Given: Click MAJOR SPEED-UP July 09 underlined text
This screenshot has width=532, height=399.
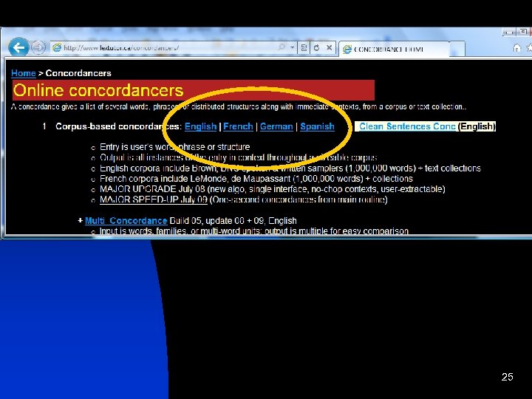Looking at the screenshot, I should pyautogui.click(x=154, y=199).
